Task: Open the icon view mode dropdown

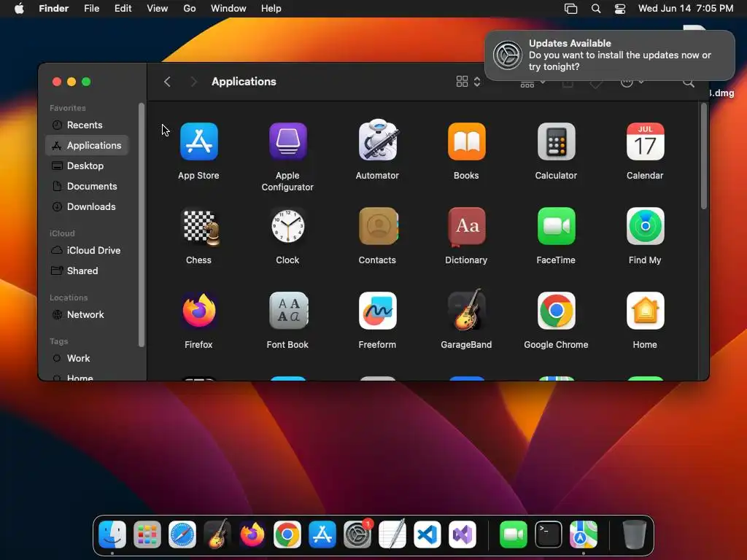Action: tap(468, 82)
